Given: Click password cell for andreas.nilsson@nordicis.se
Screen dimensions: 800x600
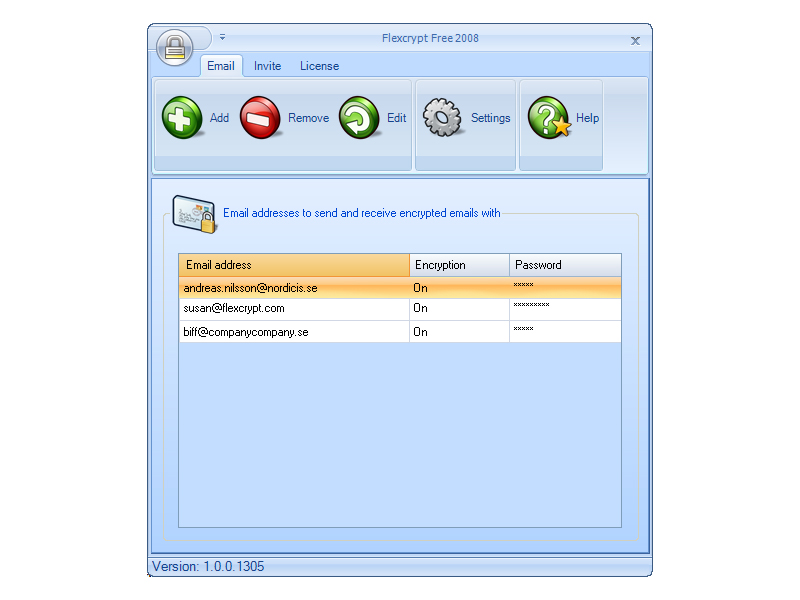Looking at the screenshot, I should point(565,288).
